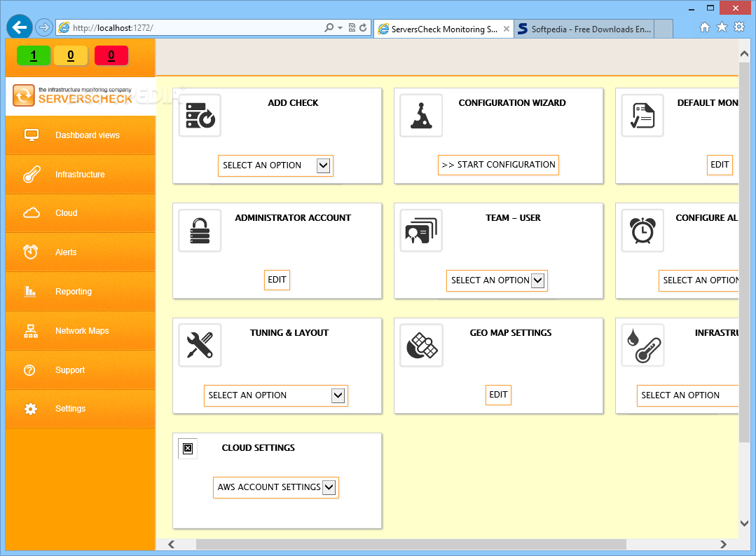Click Start Configuration button
The image size is (756, 556).
click(498, 165)
